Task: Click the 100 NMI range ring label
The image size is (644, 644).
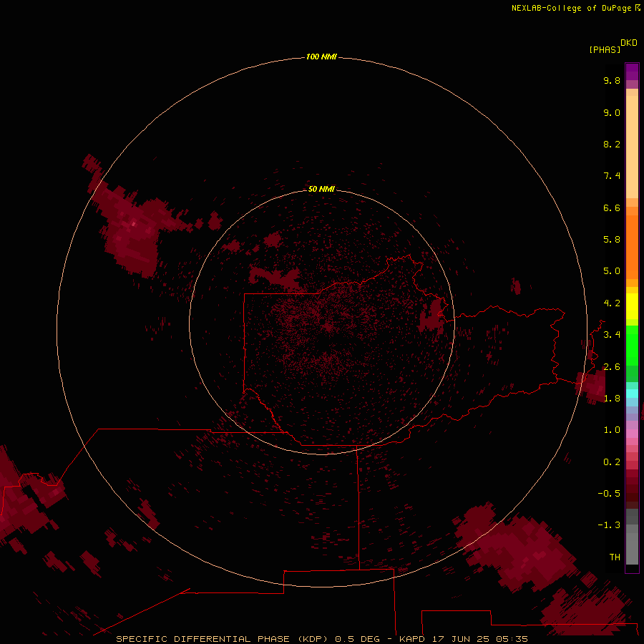Action: (x=321, y=57)
